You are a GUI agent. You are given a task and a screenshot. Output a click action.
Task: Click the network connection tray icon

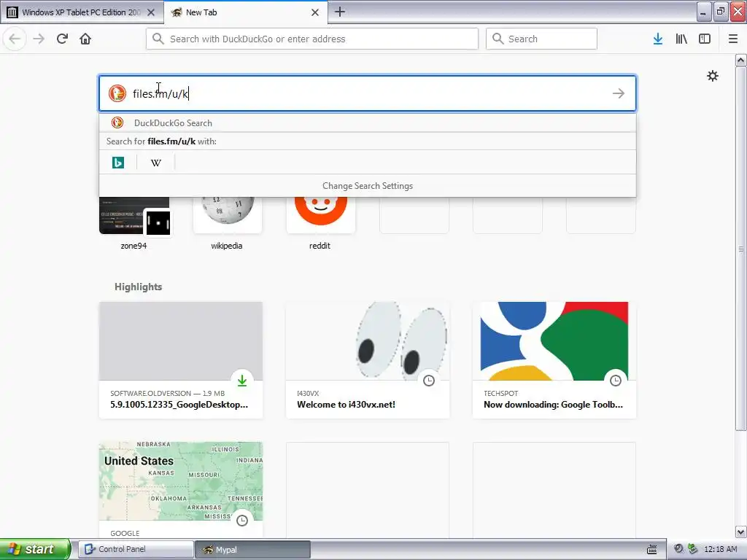[693, 550]
